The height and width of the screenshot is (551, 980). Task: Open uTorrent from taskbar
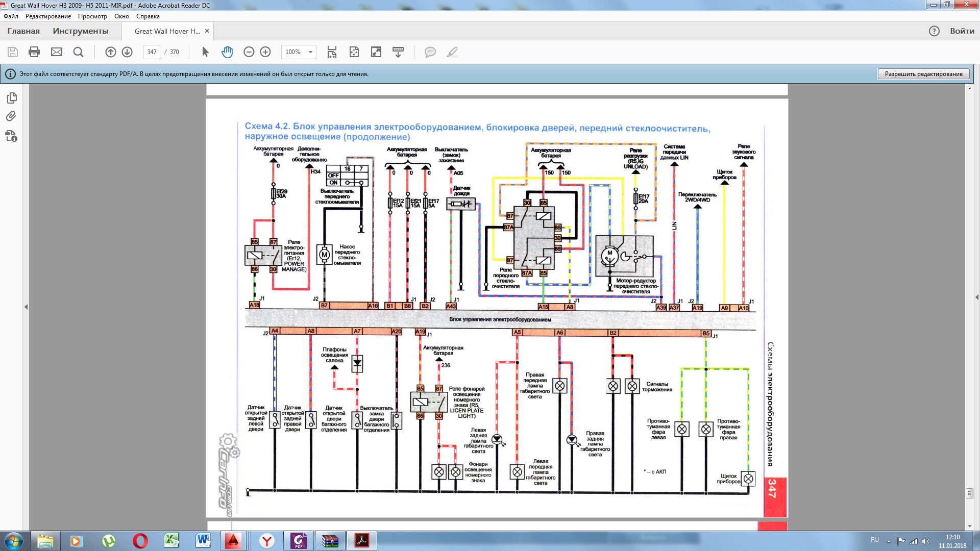pyautogui.click(x=108, y=541)
